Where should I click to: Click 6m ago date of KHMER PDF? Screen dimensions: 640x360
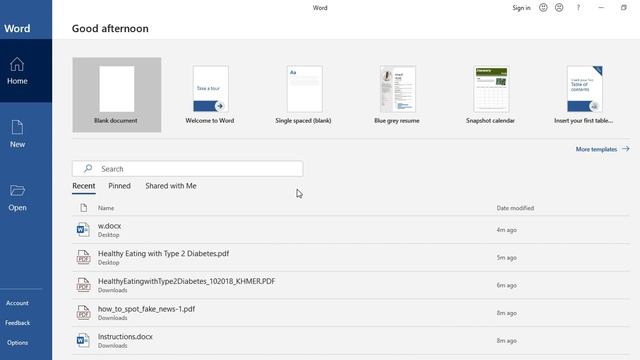507,285
